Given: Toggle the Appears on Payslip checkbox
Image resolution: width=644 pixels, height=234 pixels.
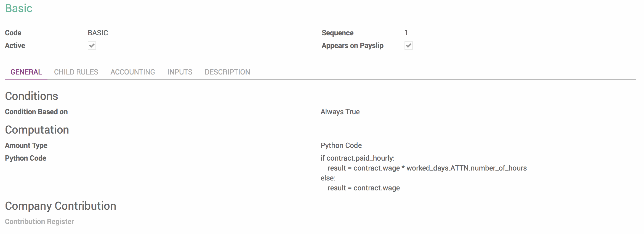Looking at the screenshot, I should click(x=409, y=46).
